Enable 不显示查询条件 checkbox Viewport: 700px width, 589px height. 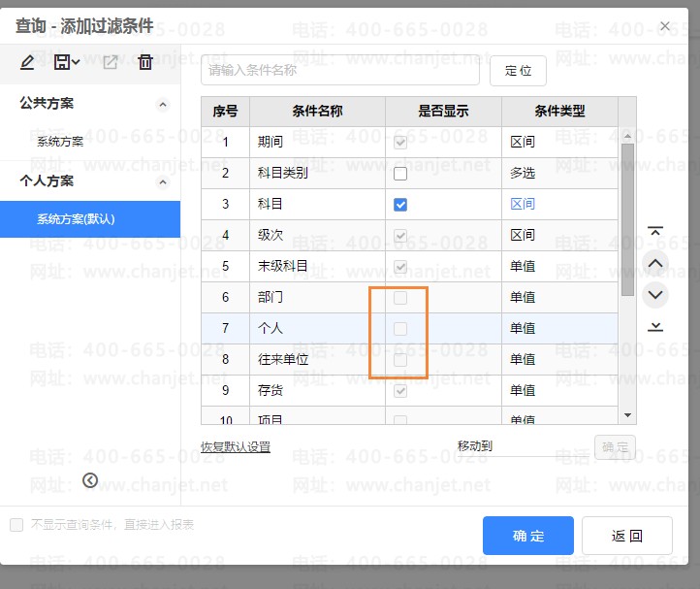[x=16, y=525]
